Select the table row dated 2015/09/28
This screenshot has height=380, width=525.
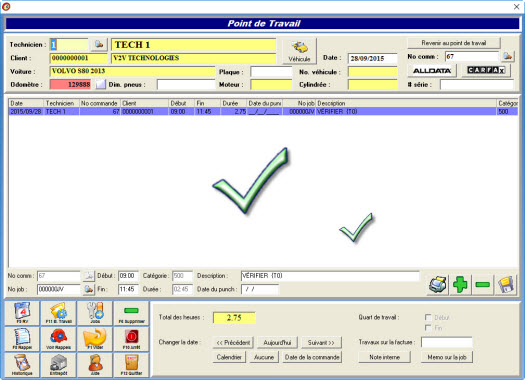tap(263, 111)
